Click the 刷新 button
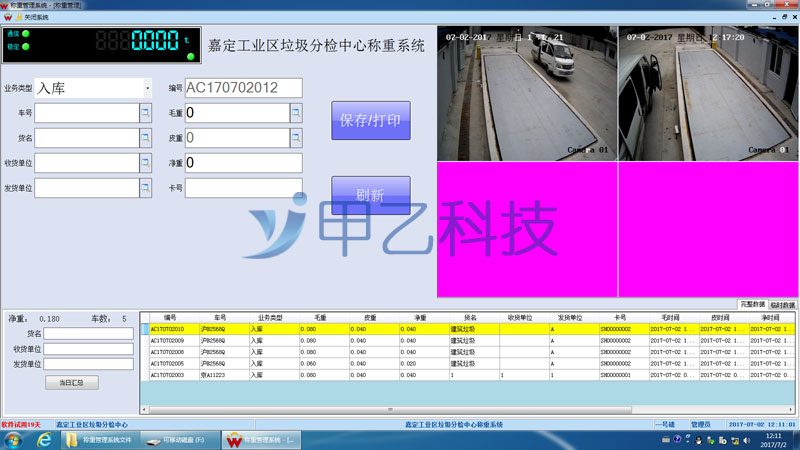 (x=370, y=195)
